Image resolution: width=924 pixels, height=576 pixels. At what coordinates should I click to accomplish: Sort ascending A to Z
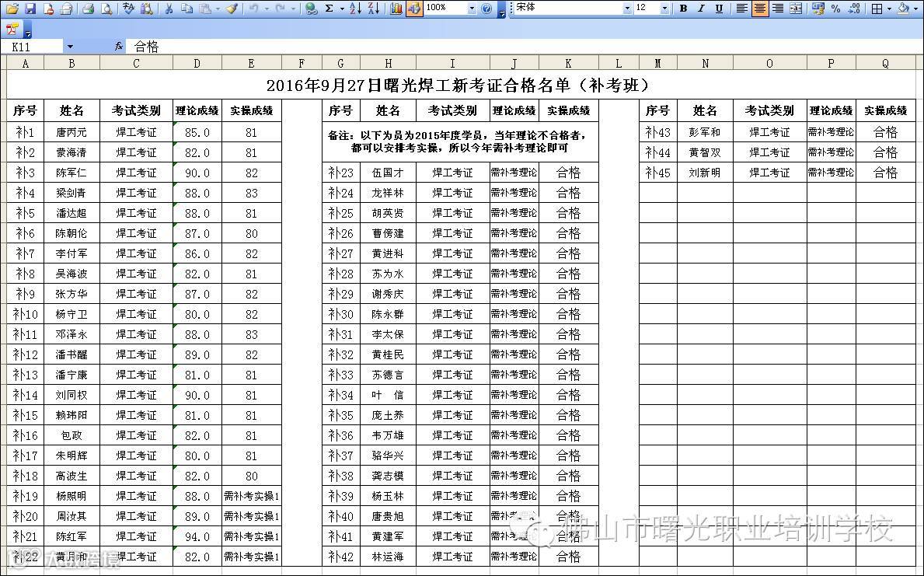click(355, 9)
